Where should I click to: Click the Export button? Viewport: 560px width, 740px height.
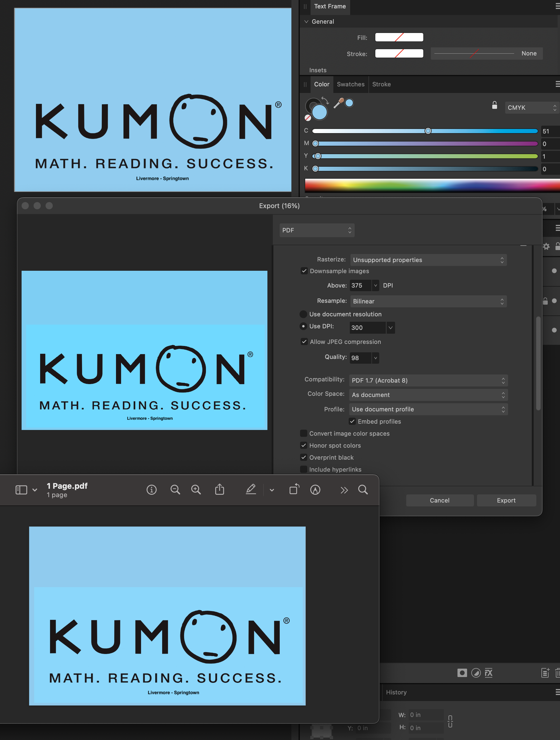tap(506, 500)
